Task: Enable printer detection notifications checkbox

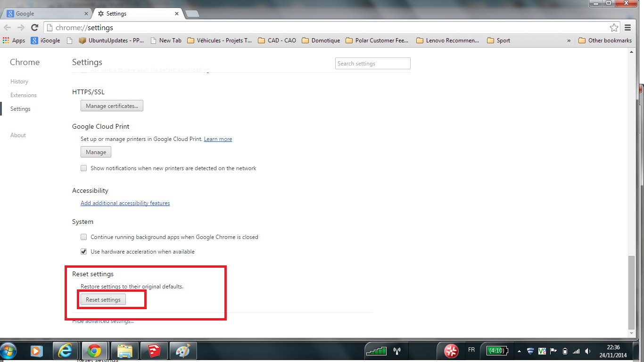Action: (84, 168)
